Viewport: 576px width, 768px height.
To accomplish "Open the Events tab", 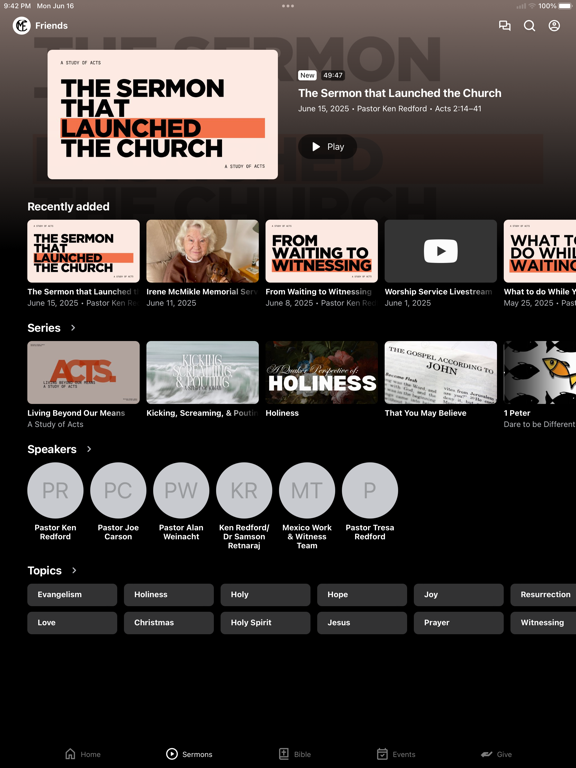I will 396,754.
